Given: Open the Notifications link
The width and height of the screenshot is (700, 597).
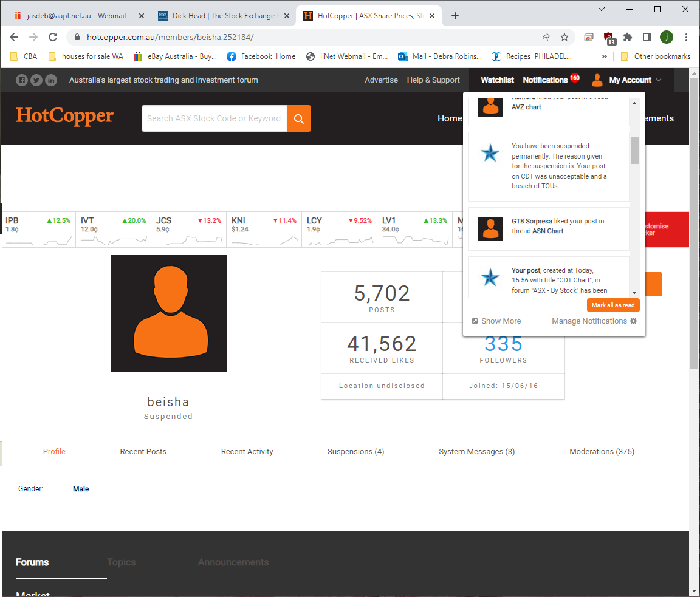Looking at the screenshot, I should (545, 80).
